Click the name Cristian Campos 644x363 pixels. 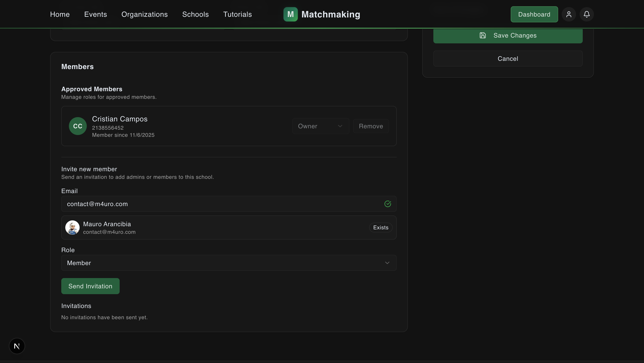pos(120,119)
